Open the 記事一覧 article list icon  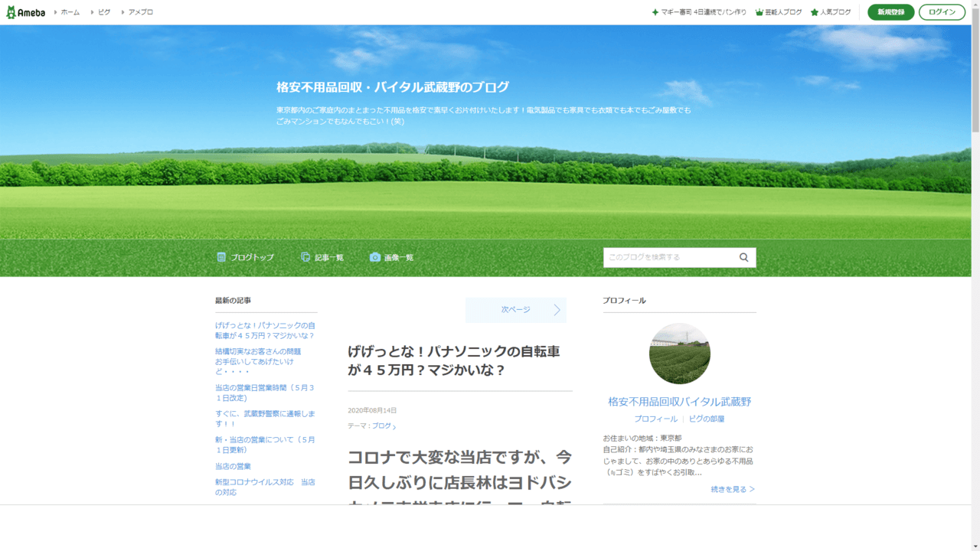305,257
